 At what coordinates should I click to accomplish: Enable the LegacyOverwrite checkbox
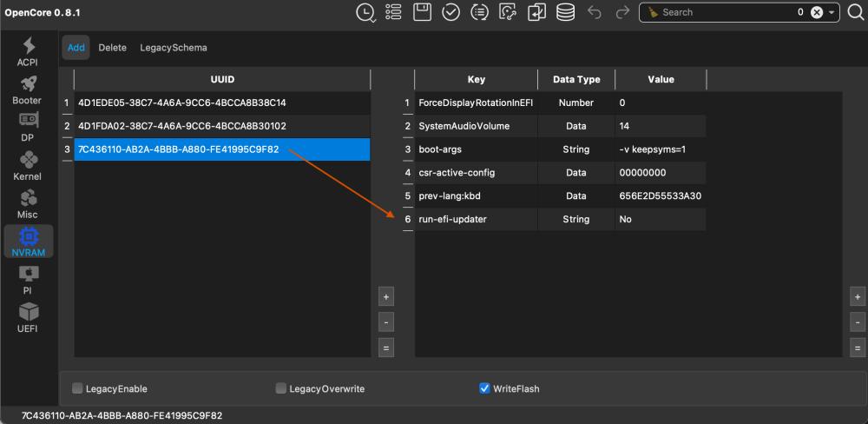click(x=281, y=388)
